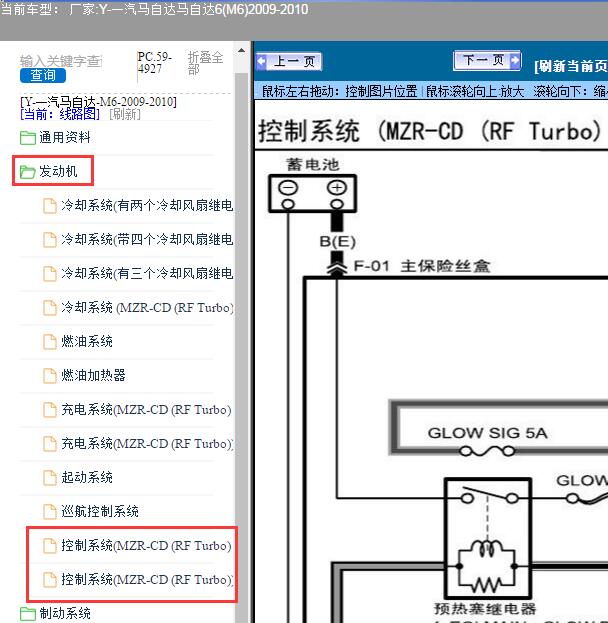This screenshot has width=608, height=623.
Task: Click page icon beside 起动系统
Action: [x=50, y=478]
